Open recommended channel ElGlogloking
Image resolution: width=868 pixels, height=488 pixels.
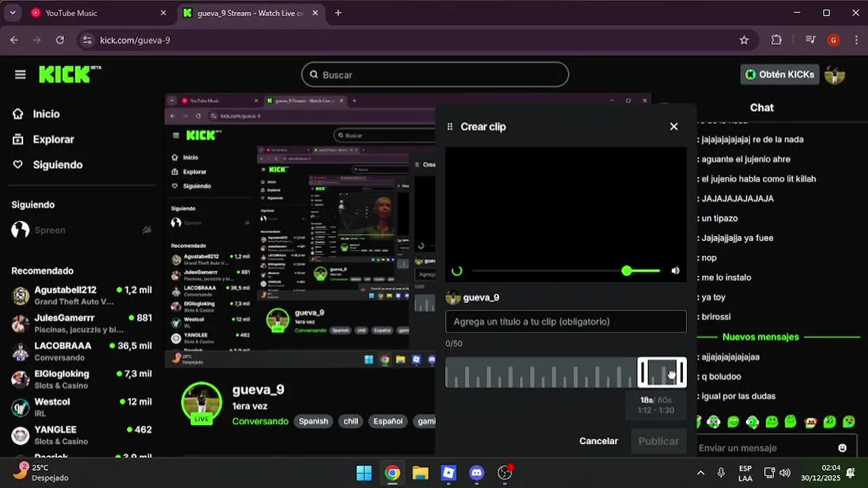click(81, 379)
